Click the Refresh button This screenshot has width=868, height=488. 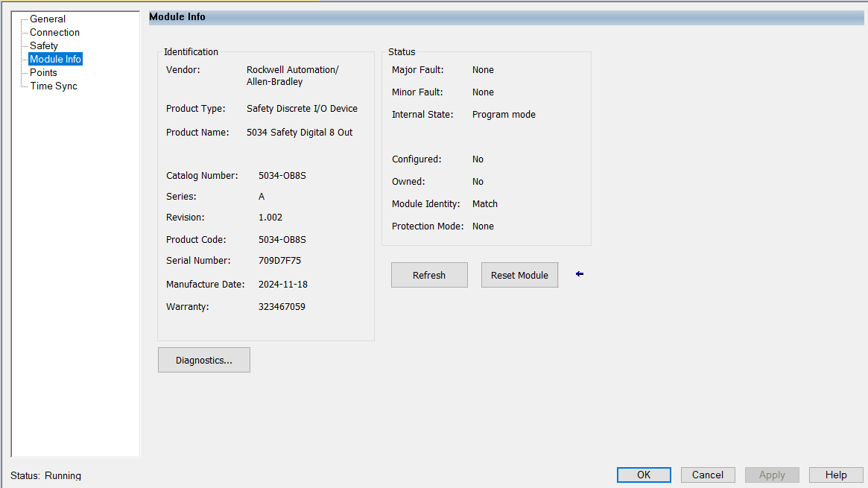[429, 275]
